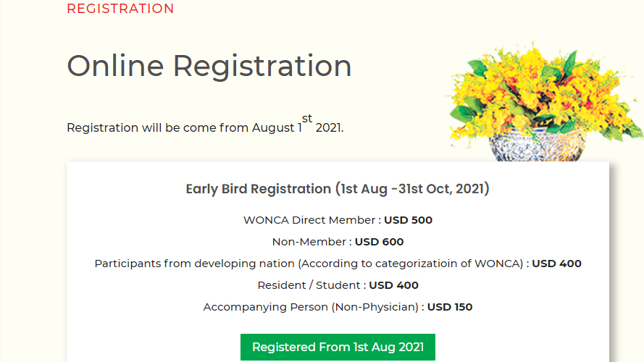Click the USD 500 price
The image size is (644, 362).
tap(408, 220)
